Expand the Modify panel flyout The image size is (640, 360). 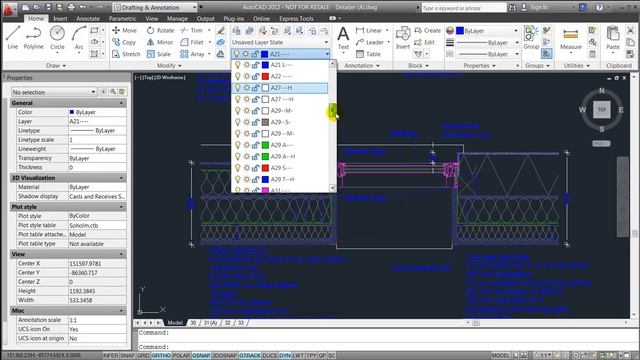tap(169, 65)
